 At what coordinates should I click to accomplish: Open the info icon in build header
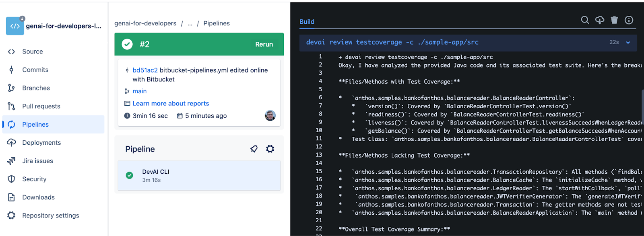629,20
